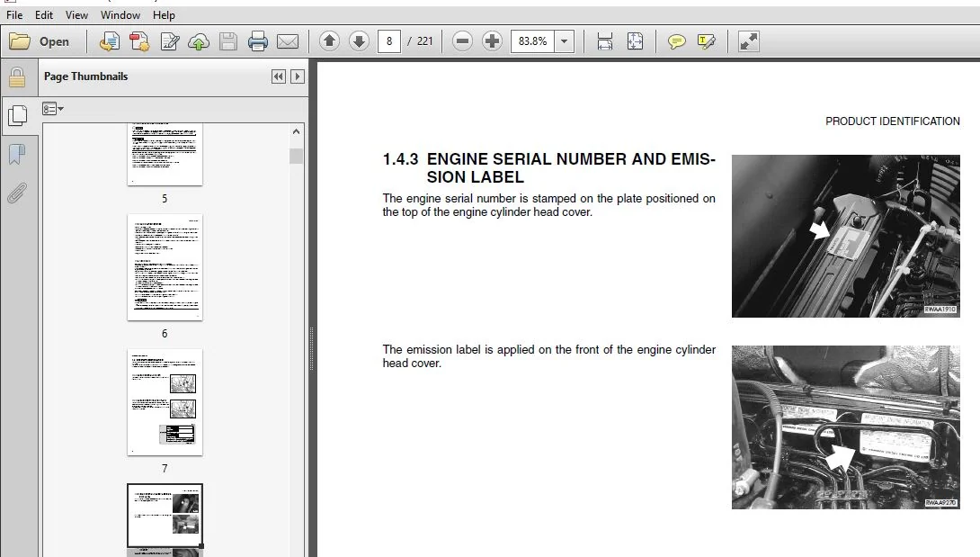
Task: Click the Product Identification header text
Action: click(893, 121)
